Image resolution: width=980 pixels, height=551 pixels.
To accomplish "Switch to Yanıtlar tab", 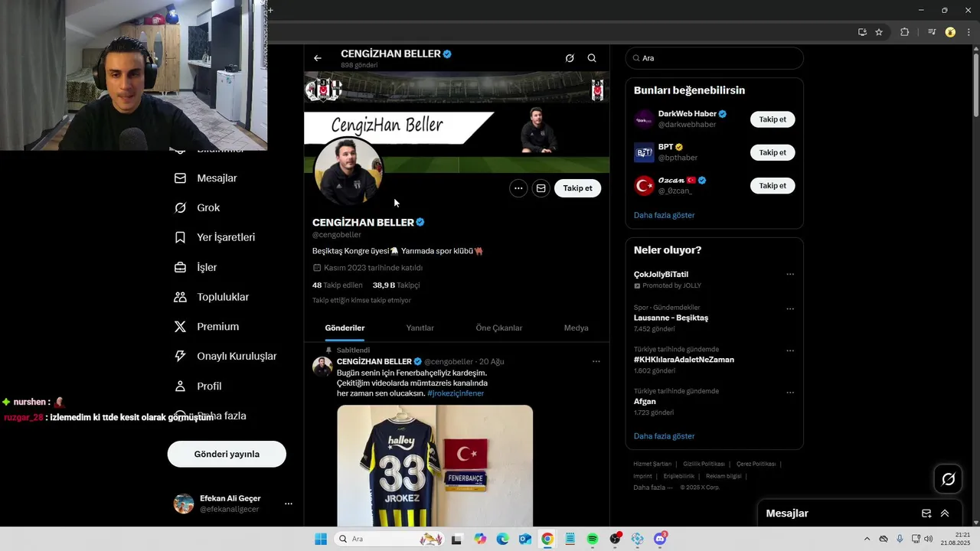I will click(x=420, y=328).
